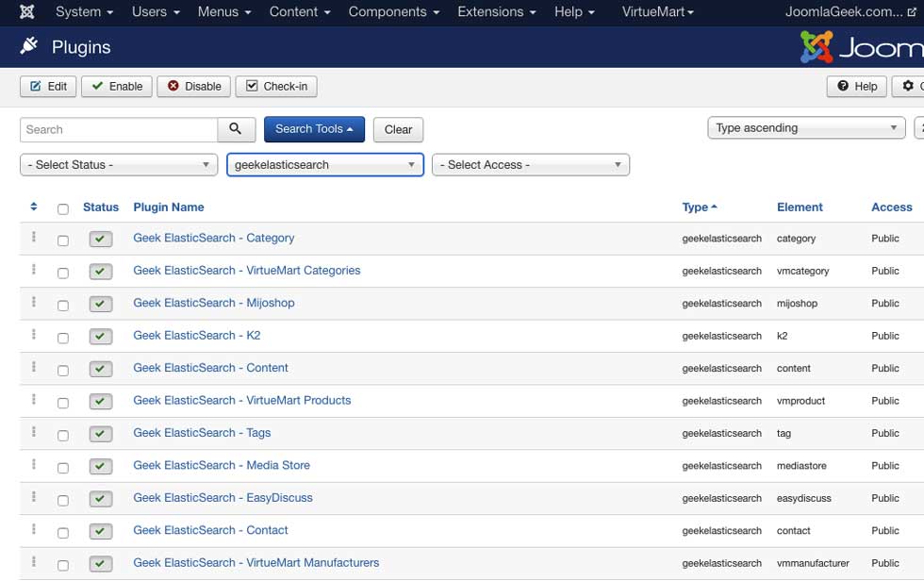Open the Content menu
Image resolution: width=924 pixels, height=581 pixels.
300,11
